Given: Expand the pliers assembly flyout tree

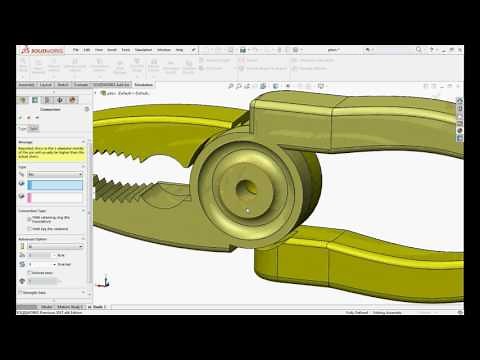Looking at the screenshot, I should [x=96, y=93].
